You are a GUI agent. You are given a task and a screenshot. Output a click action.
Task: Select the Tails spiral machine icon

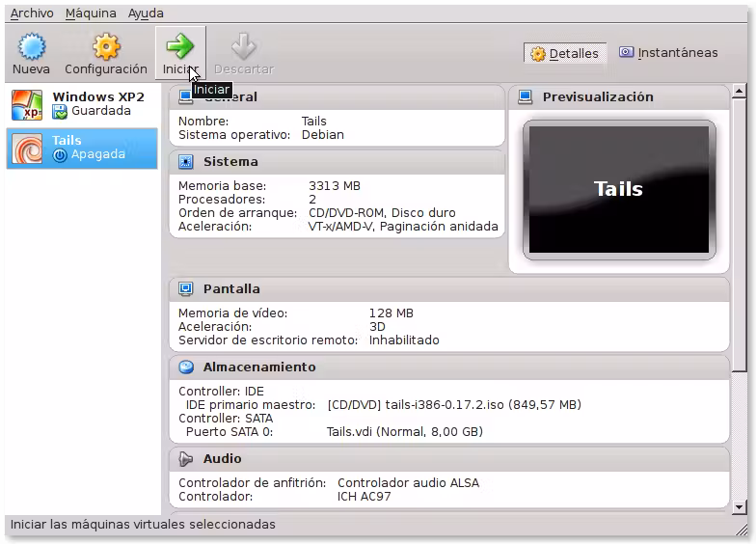(27, 149)
